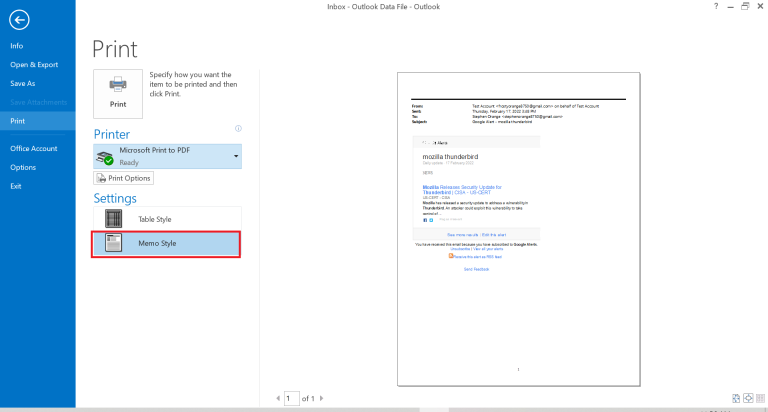Open the Open & Export page
The width and height of the screenshot is (768, 412).
[x=34, y=65]
